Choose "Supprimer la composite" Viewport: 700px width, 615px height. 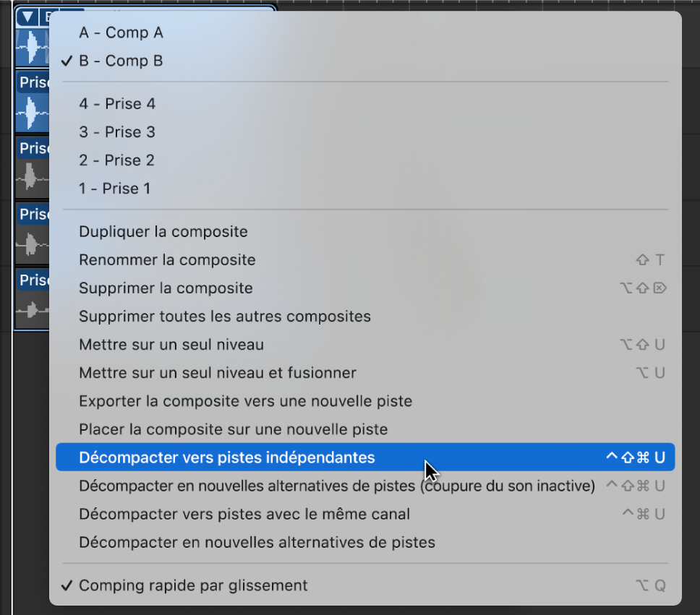(x=166, y=288)
